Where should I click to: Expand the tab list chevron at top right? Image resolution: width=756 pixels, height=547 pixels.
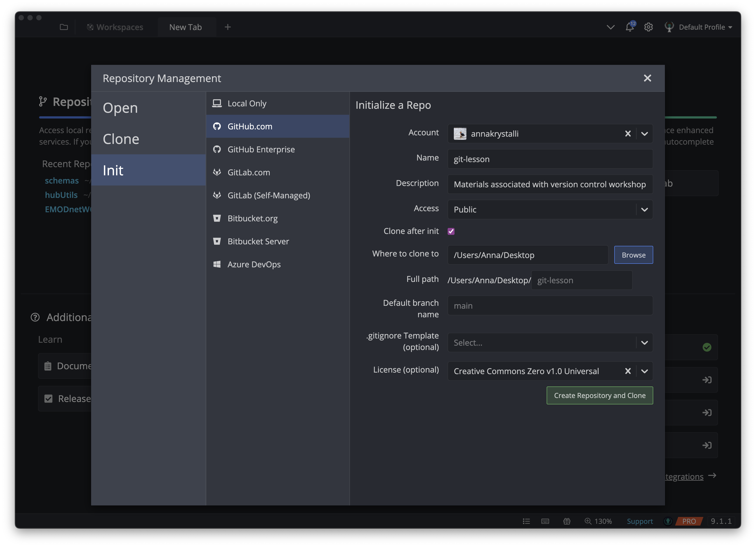point(610,27)
